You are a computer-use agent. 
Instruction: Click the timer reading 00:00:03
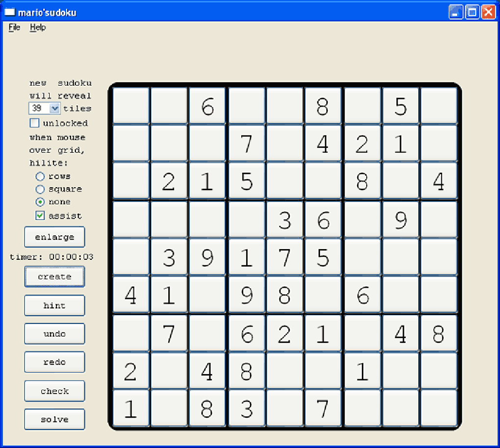coord(71,257)
